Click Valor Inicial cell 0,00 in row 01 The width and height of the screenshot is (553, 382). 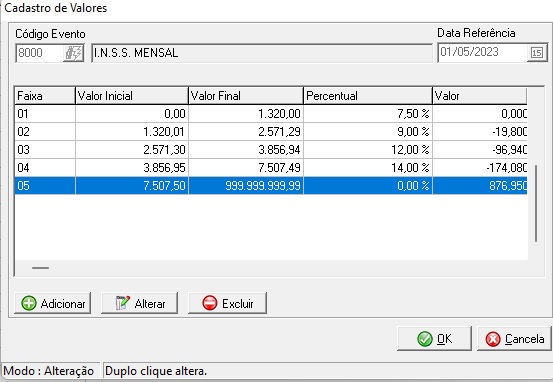132,114
